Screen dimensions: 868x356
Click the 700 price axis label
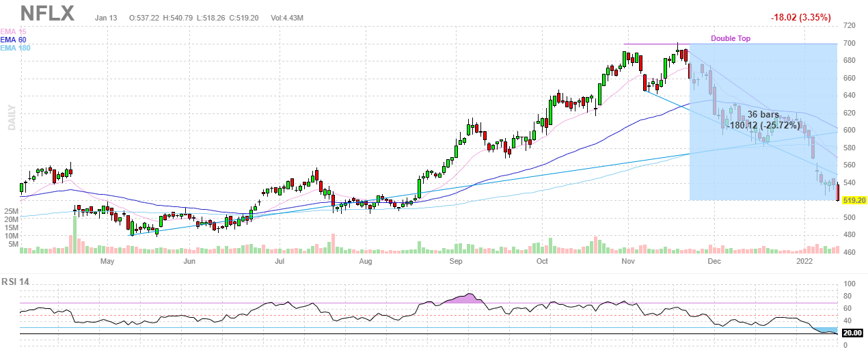click(x=850, y=44)
